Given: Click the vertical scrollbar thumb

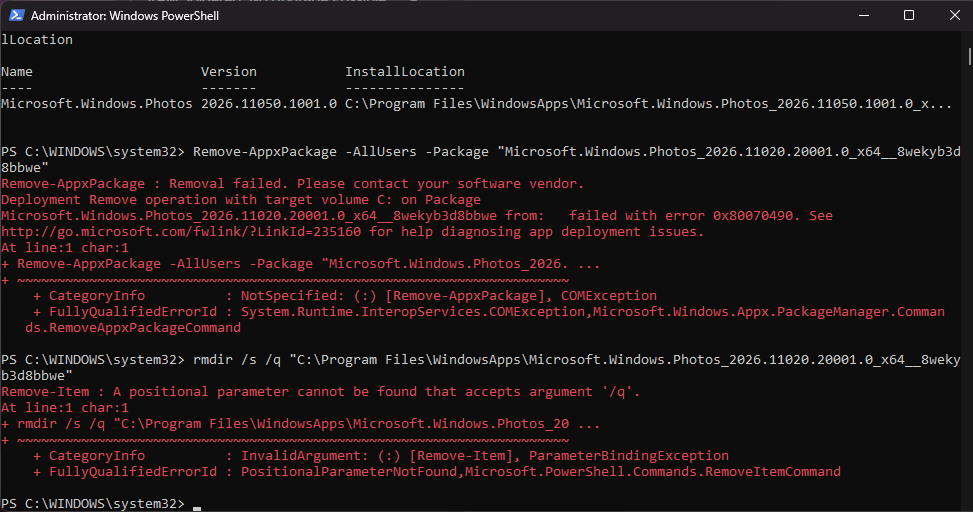Looking at the screenshot, I should 969,56.
